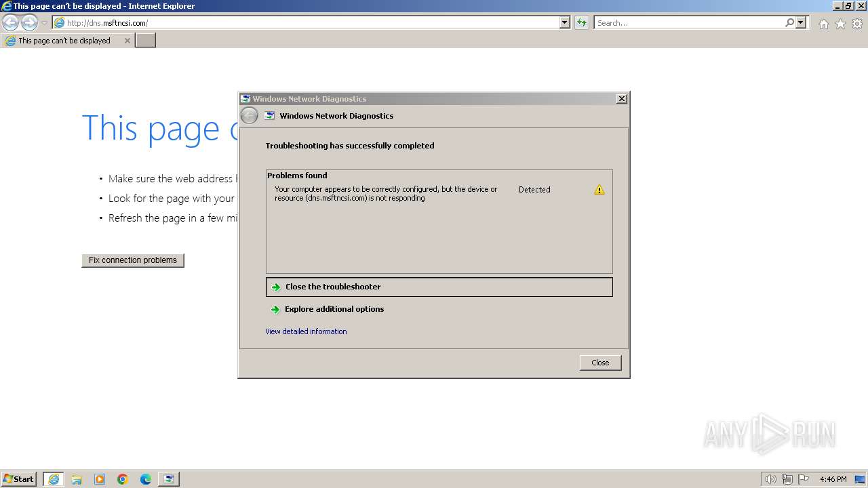The image size is (868, 488).
Task: Click the warning triangle icon in problems list
Action: pos(599,190)
